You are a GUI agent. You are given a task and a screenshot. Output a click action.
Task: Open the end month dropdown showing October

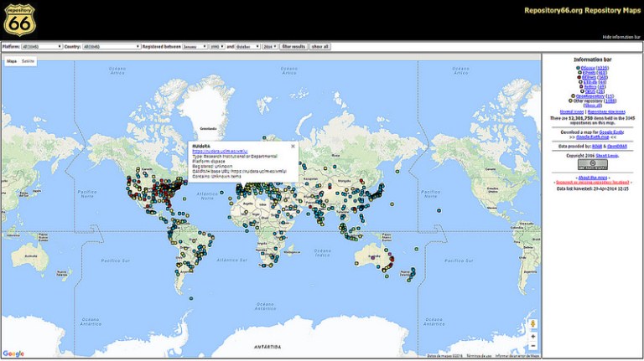point(247,47)
